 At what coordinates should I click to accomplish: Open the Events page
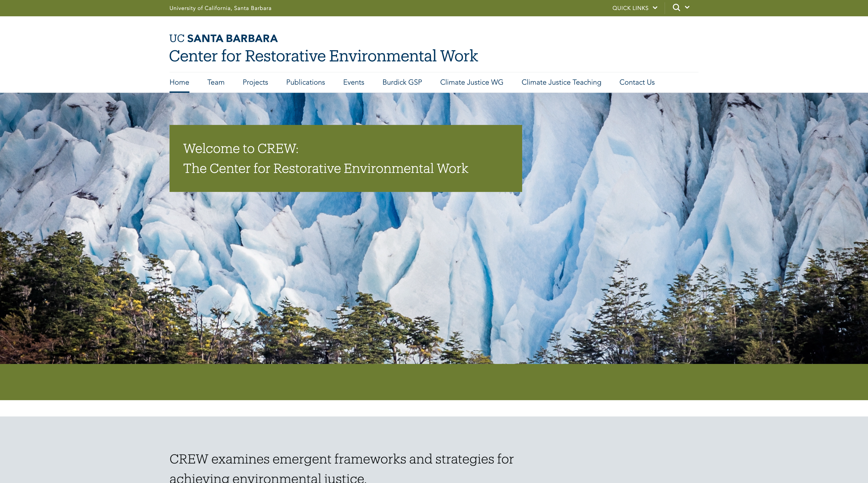[x=354, y=82]
